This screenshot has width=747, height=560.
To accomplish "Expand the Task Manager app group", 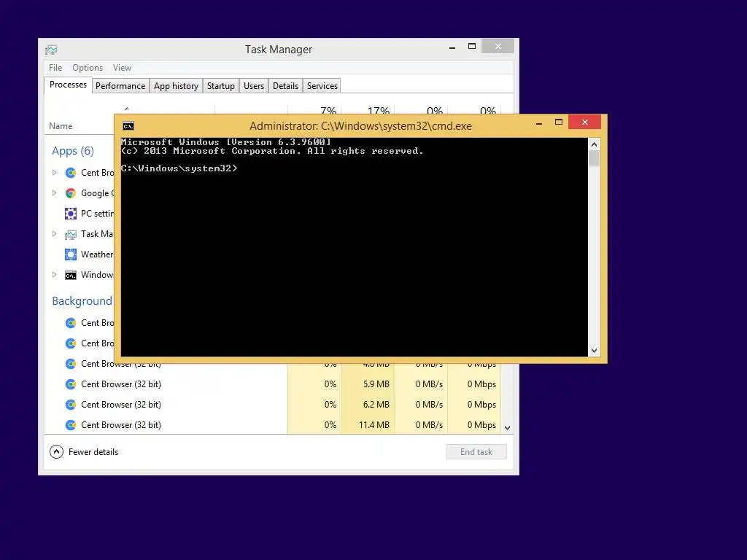I will (54, 234).
